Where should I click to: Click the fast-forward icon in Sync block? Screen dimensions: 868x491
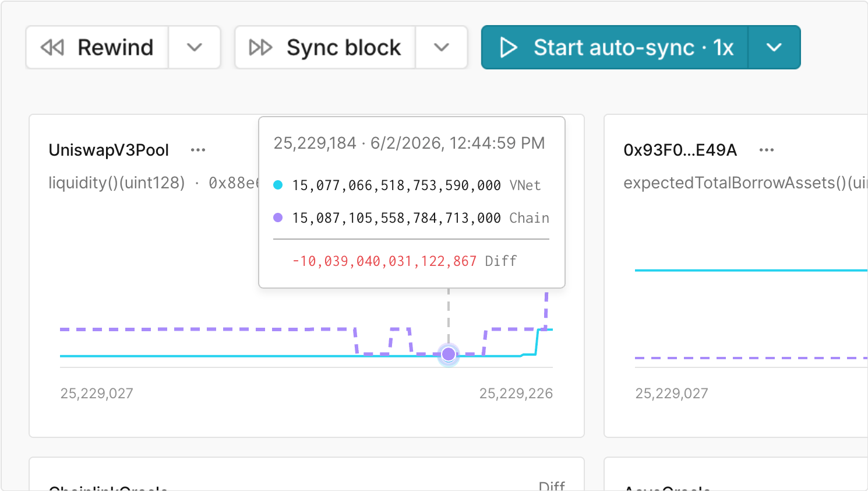[x=260, y=47]
